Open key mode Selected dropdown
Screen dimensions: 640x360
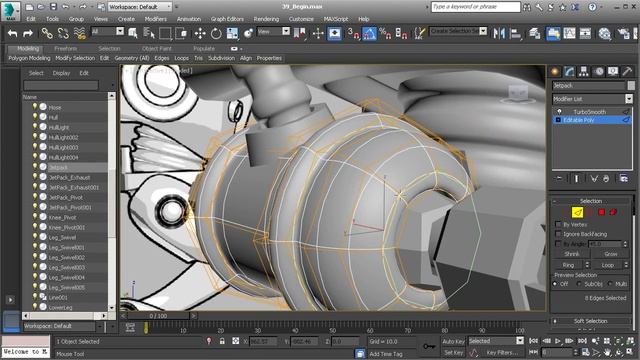(x=496, y=341)
